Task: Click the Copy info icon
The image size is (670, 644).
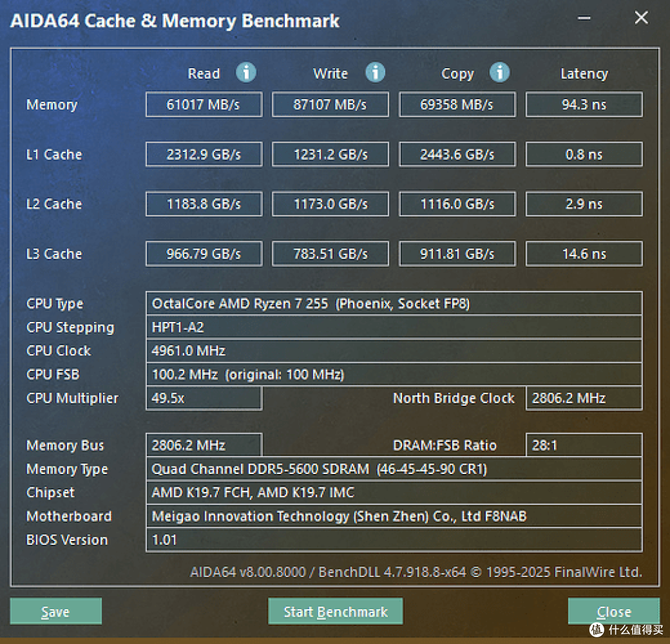Action: pos(499,72)
